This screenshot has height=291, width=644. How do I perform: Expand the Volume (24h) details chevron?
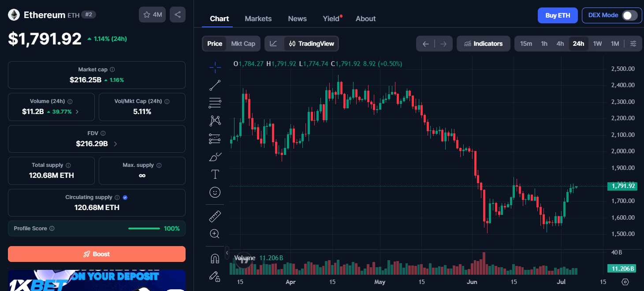click(x=78, y=112)
